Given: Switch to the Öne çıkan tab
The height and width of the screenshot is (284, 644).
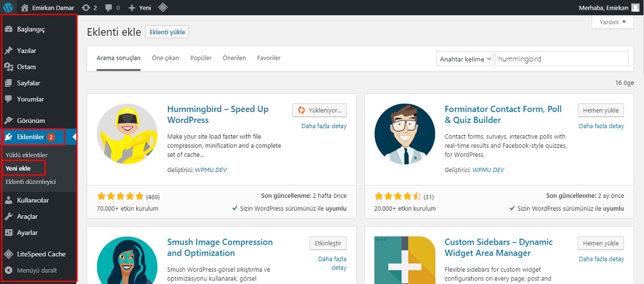Looking at the screenshot, I should pyautogui.click(x=165, y=58).
